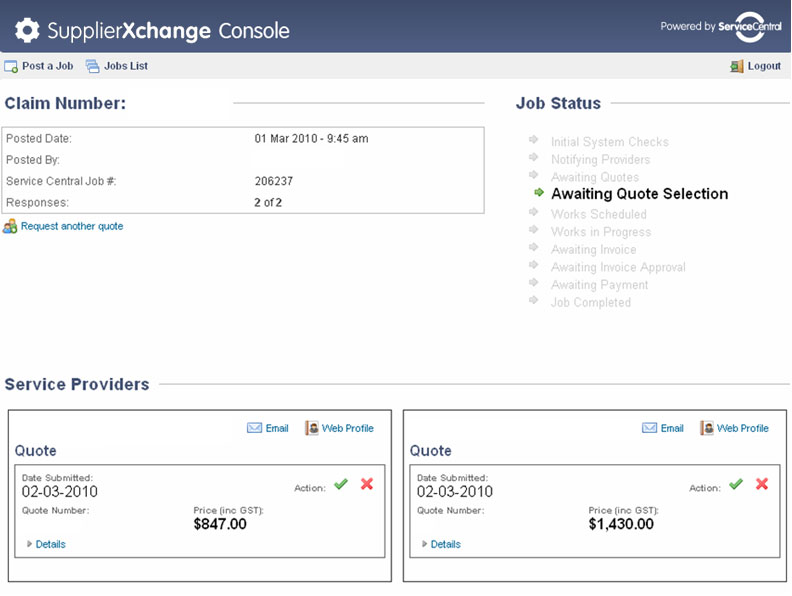The image size is (792, 596).
Task: Accept the $1,430.00 quote with green checkmark
Action: pyautogui.click(x=736, y=484)
